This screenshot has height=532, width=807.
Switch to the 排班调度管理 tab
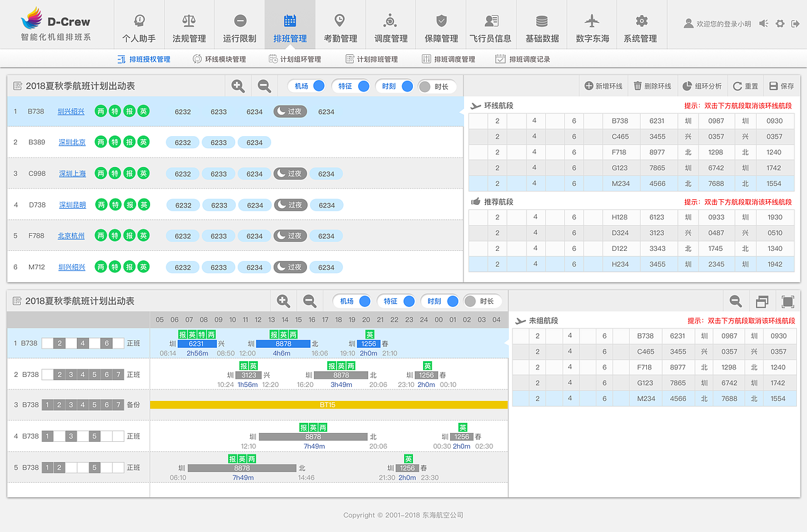[x=448, y=59]
